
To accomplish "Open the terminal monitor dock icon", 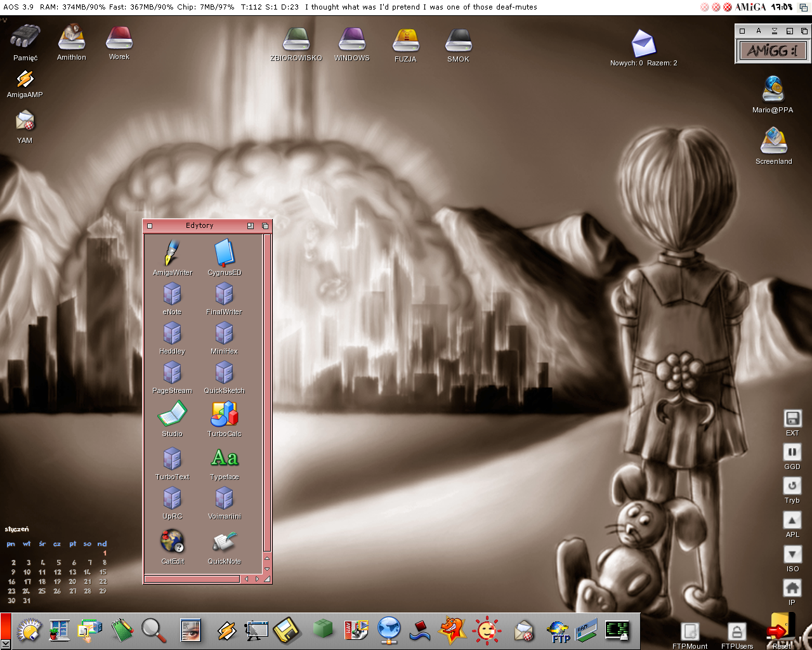I will [617, 630].
